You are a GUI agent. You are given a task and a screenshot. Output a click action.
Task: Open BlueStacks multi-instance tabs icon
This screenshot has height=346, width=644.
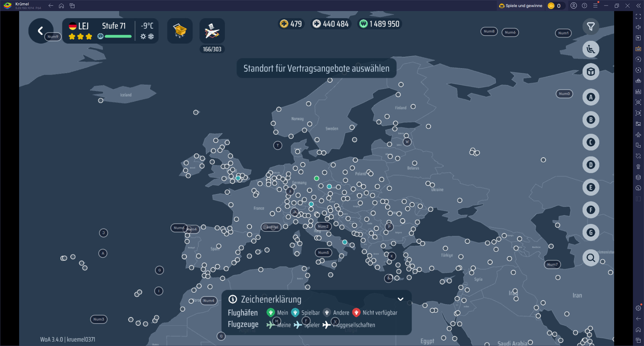[x=72, y=6]
